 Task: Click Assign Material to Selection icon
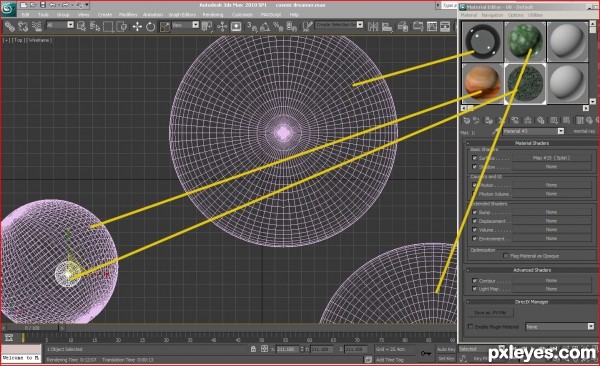[x=489, y=120]
